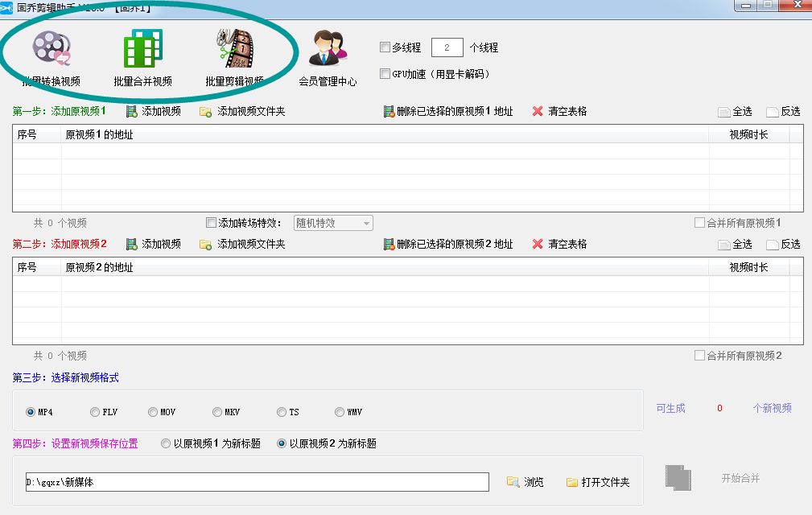The height and width of the screenshot is (515, 812).
Task: Select 以原视频1为新标题 naming option
Action: coord(166,443)
